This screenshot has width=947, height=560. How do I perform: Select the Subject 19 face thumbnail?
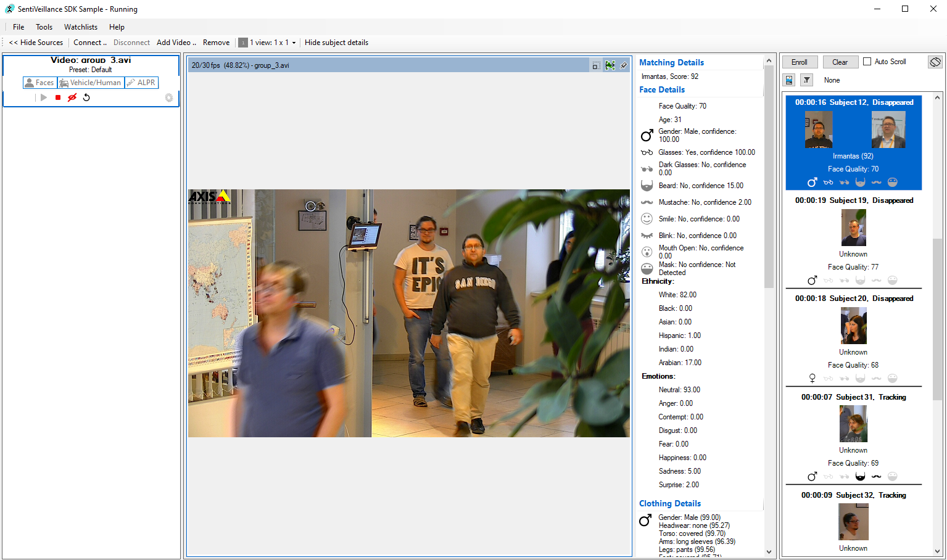click(x=854, y=228)
